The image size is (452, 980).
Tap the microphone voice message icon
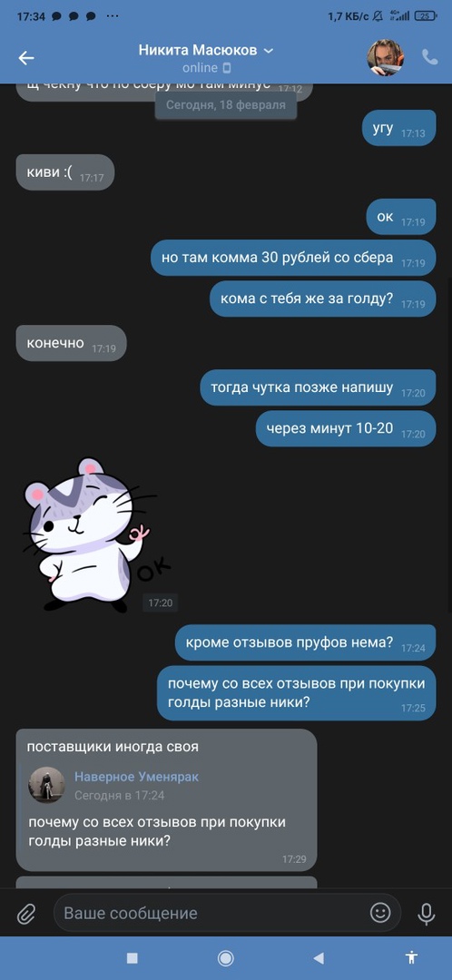coord(427,914)
